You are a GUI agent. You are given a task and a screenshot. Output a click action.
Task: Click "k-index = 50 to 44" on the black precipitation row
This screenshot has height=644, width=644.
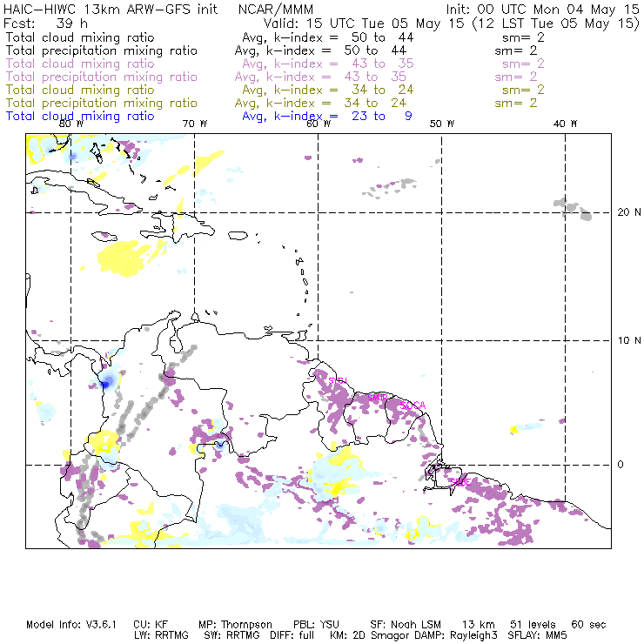point(336,50)
